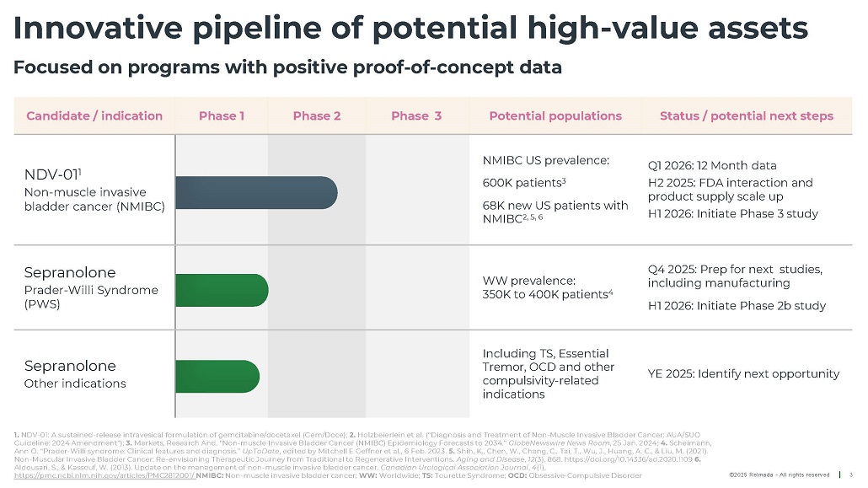Click the NMIBC US prevalence text
Viewport: 868px width, 488px height.
pyautogui.click(x=545, y=160)
